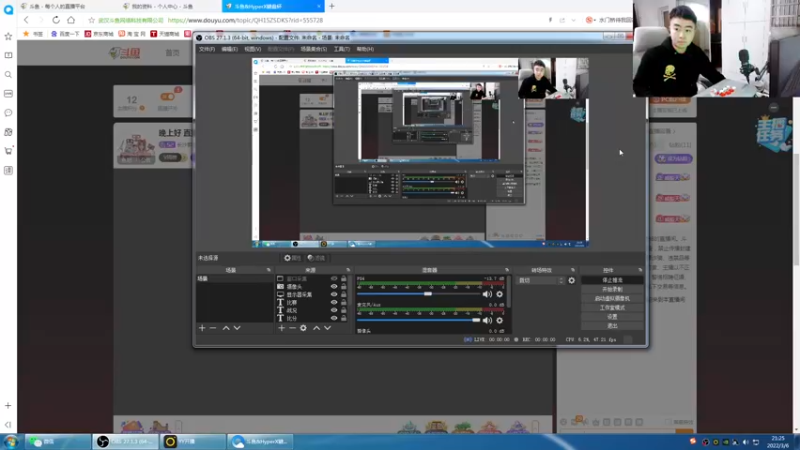800x450 pixels.
Task: Open source properties gear in sources toolbar
Action: point(304,328)
